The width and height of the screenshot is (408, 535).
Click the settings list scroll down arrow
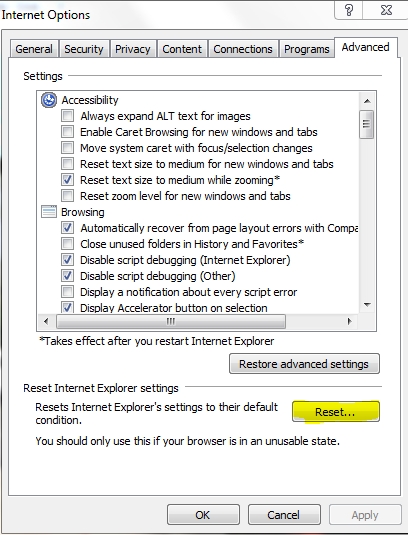[x=367, y=305]
